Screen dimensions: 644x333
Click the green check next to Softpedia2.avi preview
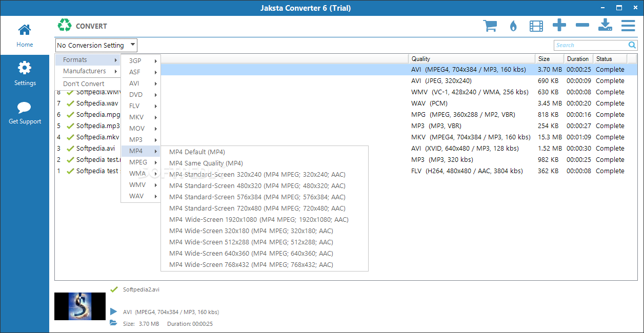114,289
